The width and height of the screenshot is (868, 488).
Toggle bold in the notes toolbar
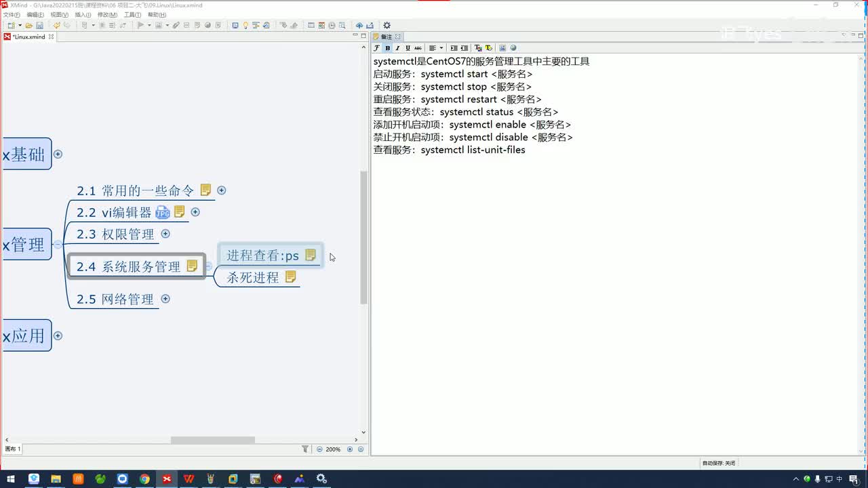coord(387,48)
